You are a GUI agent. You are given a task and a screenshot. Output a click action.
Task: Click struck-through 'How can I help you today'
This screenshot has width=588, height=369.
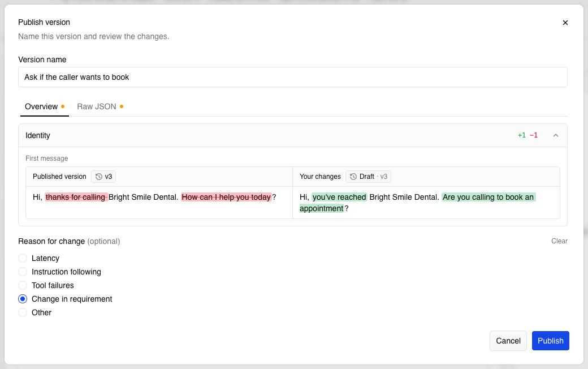[226, 197]
